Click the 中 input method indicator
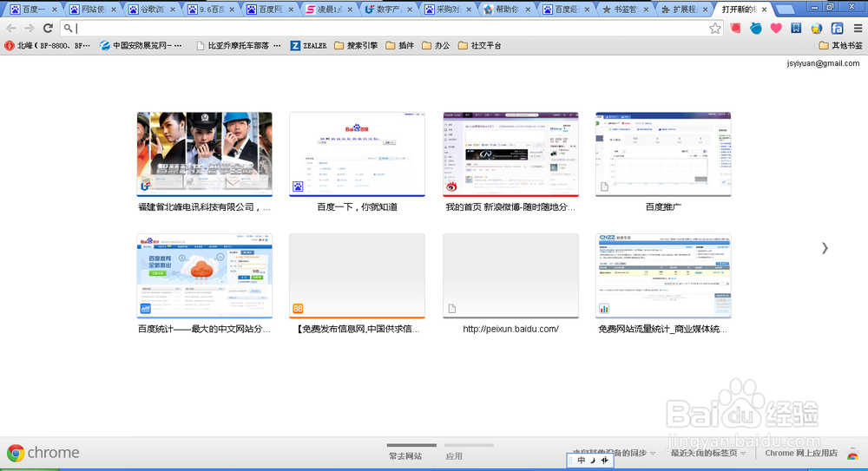868x471 pixels. point(581,460)
